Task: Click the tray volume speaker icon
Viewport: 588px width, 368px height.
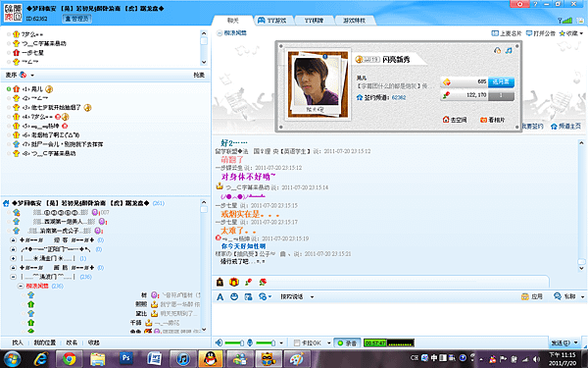Action: click(536, 359)
